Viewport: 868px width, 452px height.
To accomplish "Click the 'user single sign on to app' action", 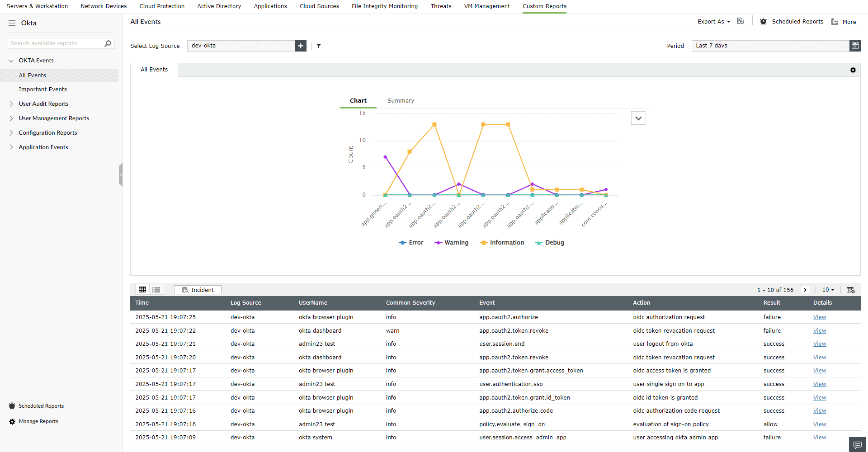I will click(x=669, y=384).
